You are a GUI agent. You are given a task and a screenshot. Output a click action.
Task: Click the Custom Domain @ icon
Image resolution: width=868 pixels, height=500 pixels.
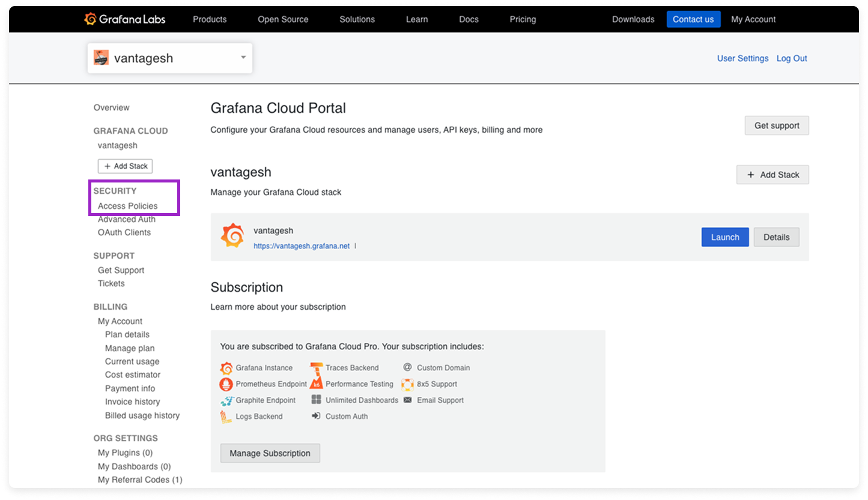click(x=407, y=367)
